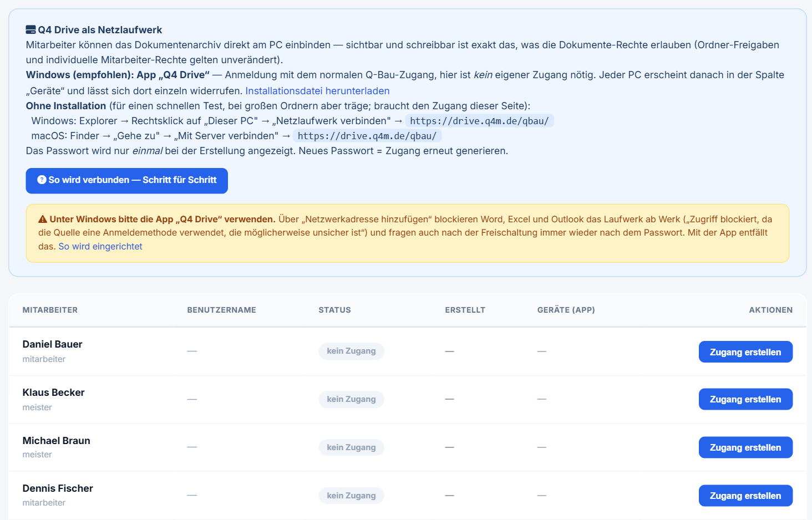Image resolution: width=812 pixels, height=520 pixels.
Task: Click the warning triangle icon in yellow notice
Action: click(43, 220)
